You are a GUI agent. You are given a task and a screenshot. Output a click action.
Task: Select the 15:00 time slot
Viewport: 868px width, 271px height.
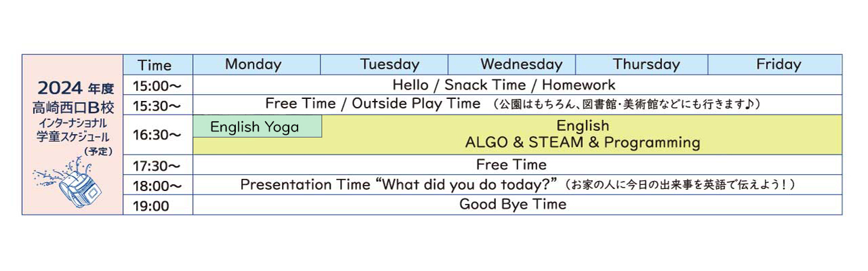[157, 86]
